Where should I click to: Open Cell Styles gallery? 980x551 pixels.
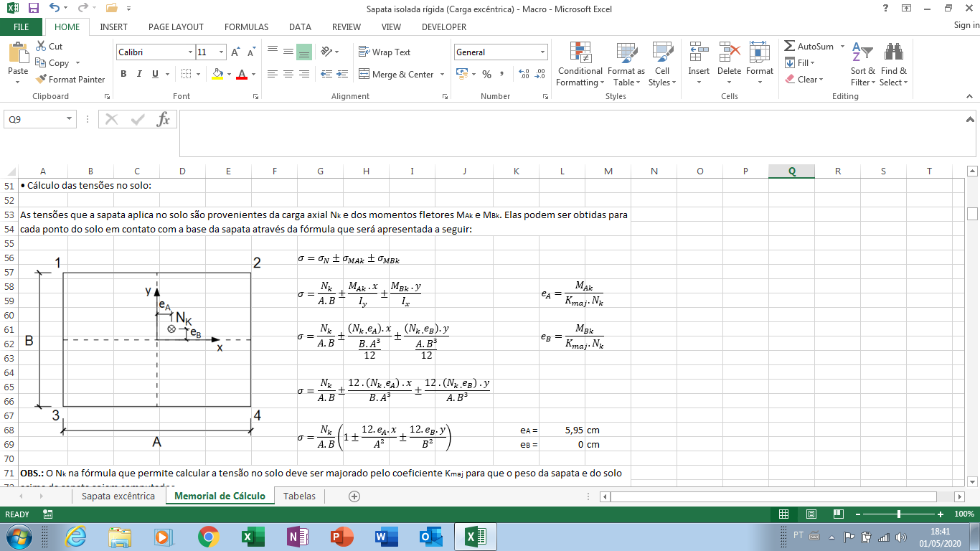(x=661, y=64)
